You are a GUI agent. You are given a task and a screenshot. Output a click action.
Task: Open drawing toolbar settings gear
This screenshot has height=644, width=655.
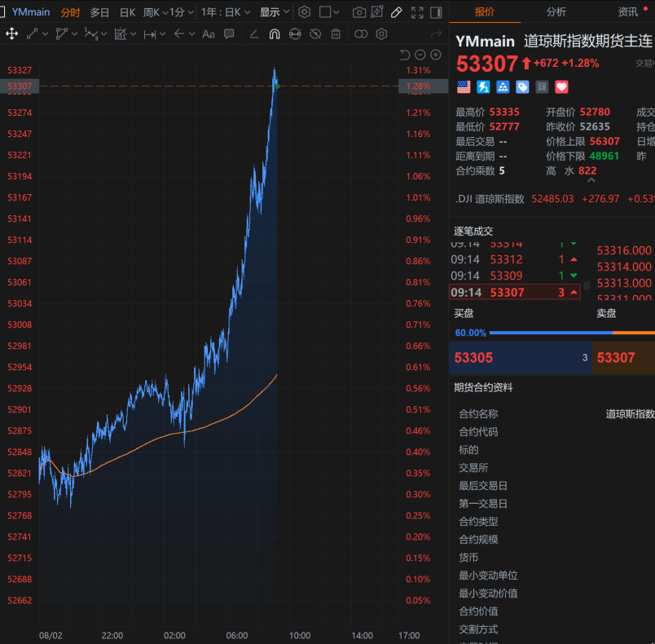click(x=381, y=34)
